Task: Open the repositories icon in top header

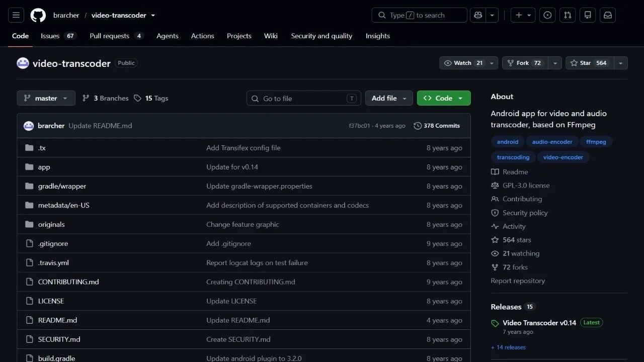Action: point(588,15)
